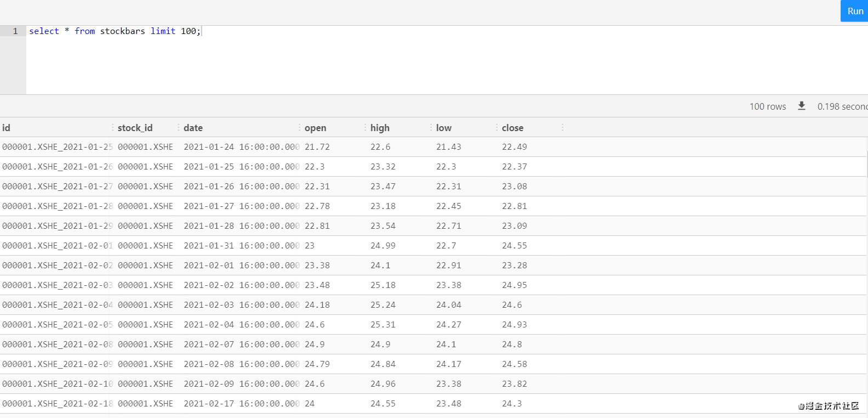
Task: Open the close column menu handle
Action: pos(562,127)
